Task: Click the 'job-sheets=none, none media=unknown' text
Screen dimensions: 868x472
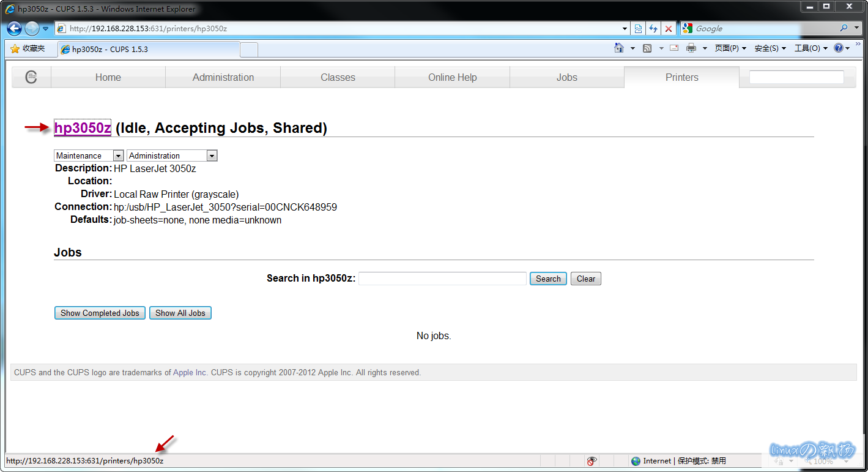Action: tap(198, 220)
